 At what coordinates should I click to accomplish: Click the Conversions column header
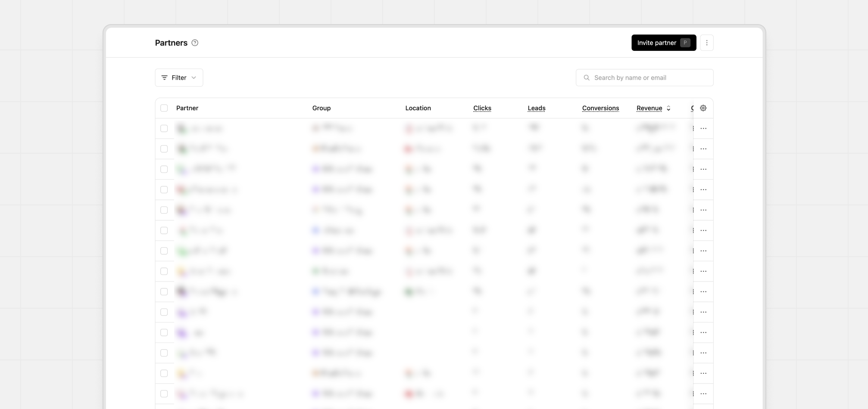(600, 108)
